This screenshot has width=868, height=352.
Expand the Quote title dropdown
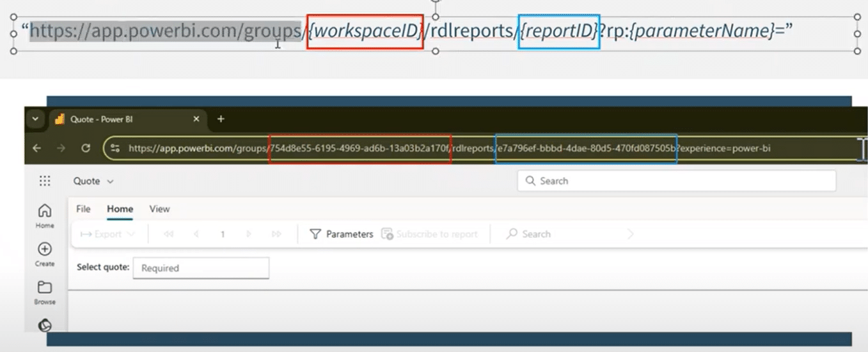pyautogui.click(x=93, y=181)
